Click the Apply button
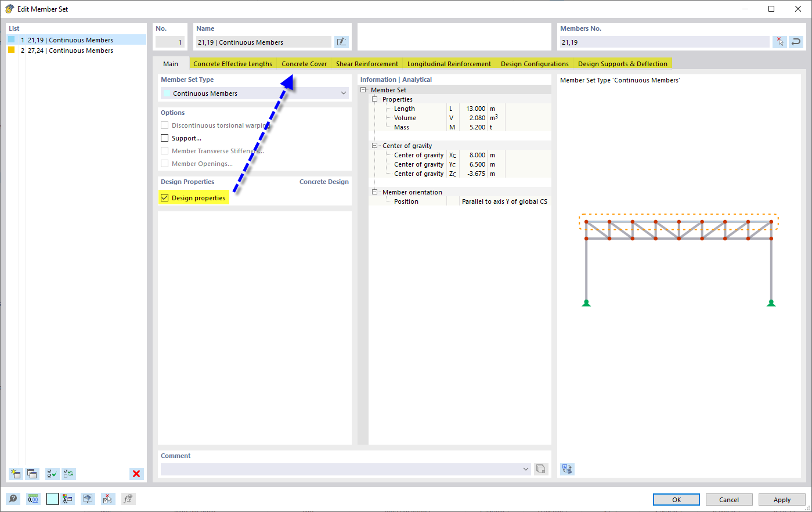812x512 pixels. coord(782,500)
